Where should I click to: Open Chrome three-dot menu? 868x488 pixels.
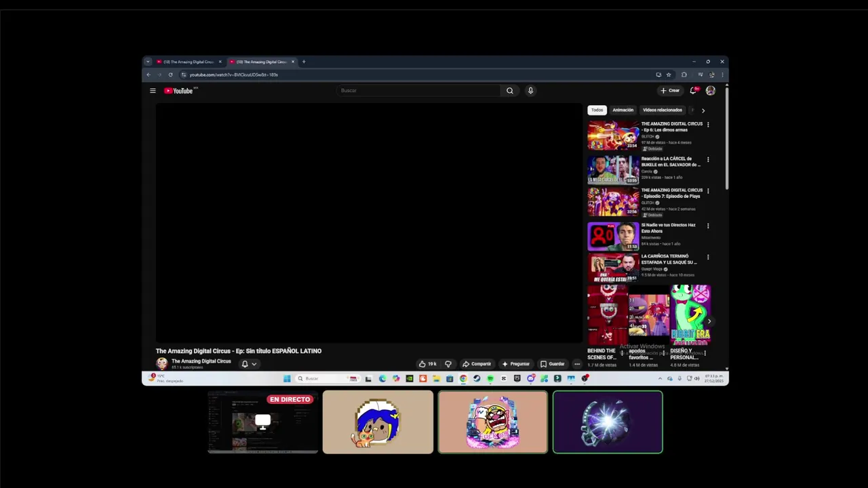pyautogui.click(x=722, y=75)
